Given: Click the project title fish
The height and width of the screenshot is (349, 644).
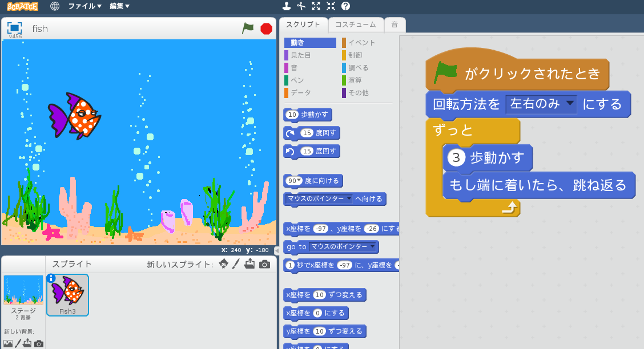Looking at the screenshot, I should pos(40,29).
